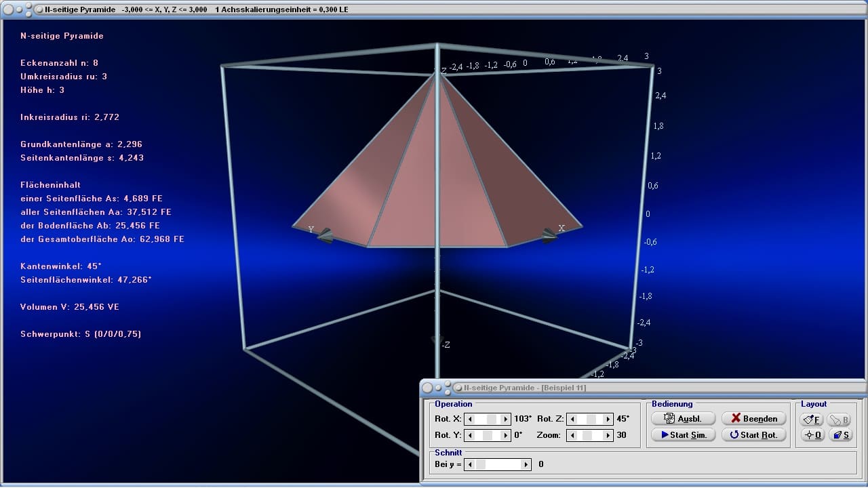
Task: Click the Ausbl. button
Action: tap(683, 418)
